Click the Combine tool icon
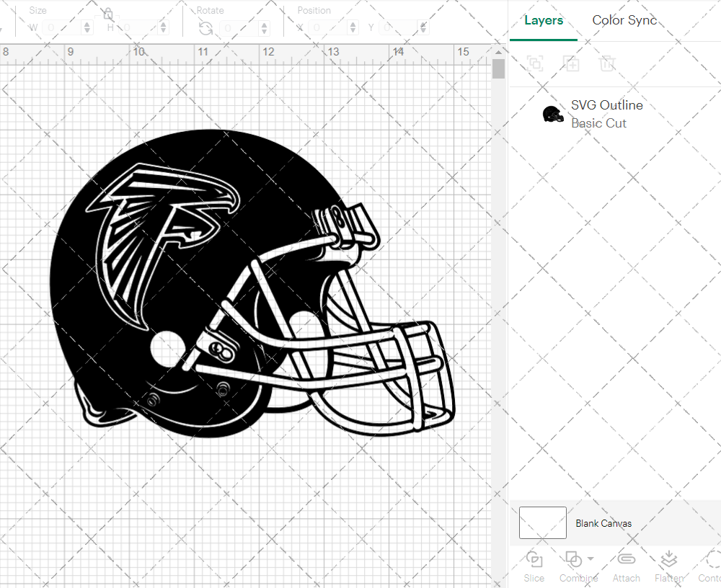This screenshot has width=721, height=588. (575, 561)
